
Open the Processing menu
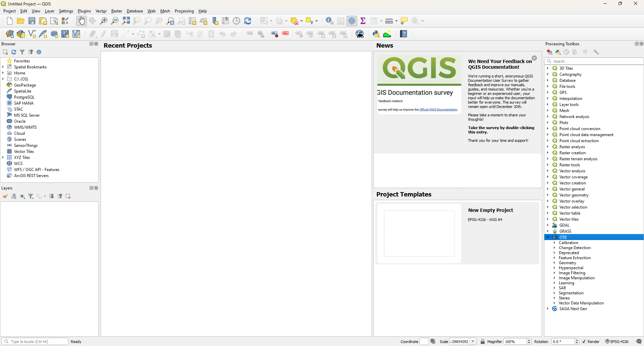[184, 11]
